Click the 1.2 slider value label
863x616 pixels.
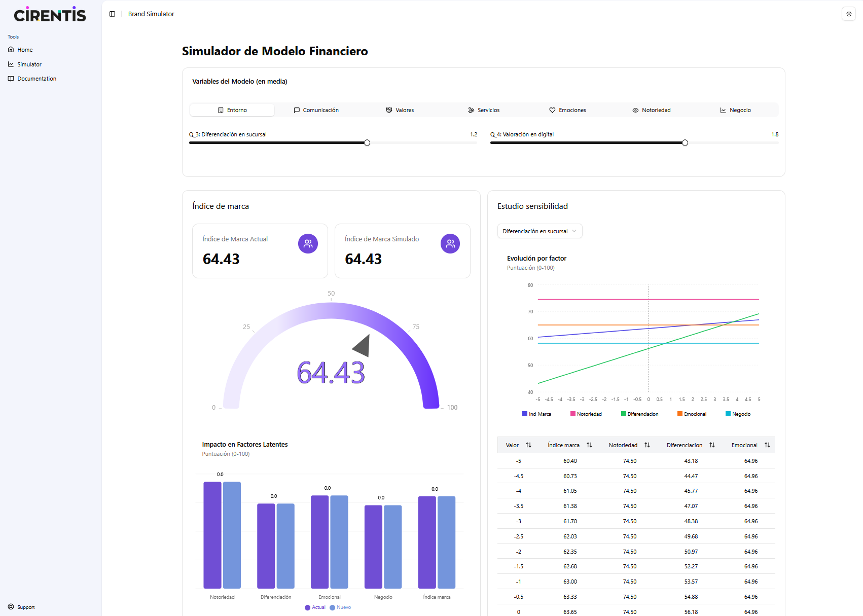474,134
